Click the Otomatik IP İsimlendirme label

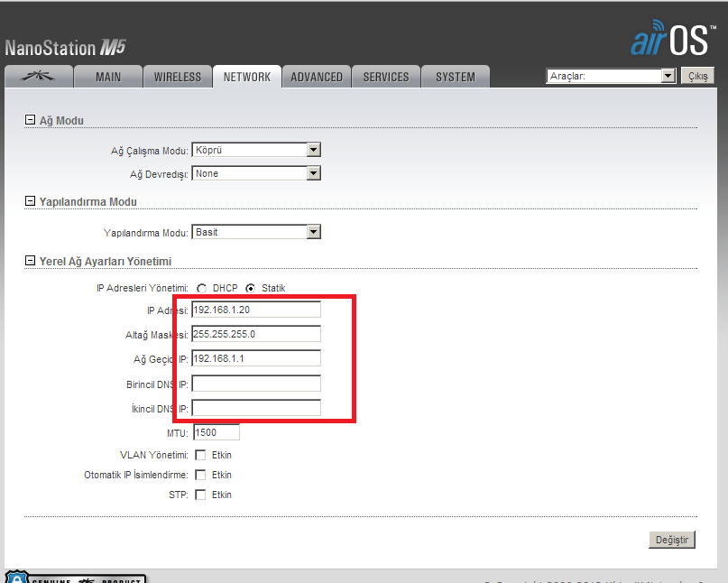click(136, 476)
